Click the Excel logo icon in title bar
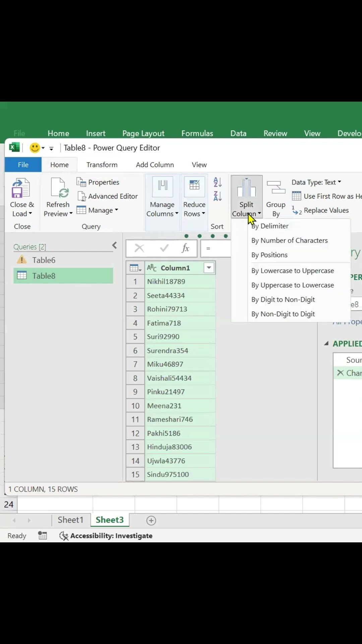 pos(14,148)
